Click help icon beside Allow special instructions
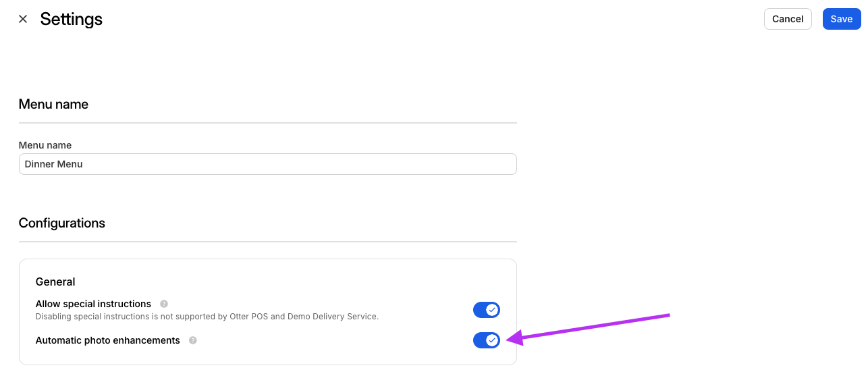868x372 pixels. point(164,304)
